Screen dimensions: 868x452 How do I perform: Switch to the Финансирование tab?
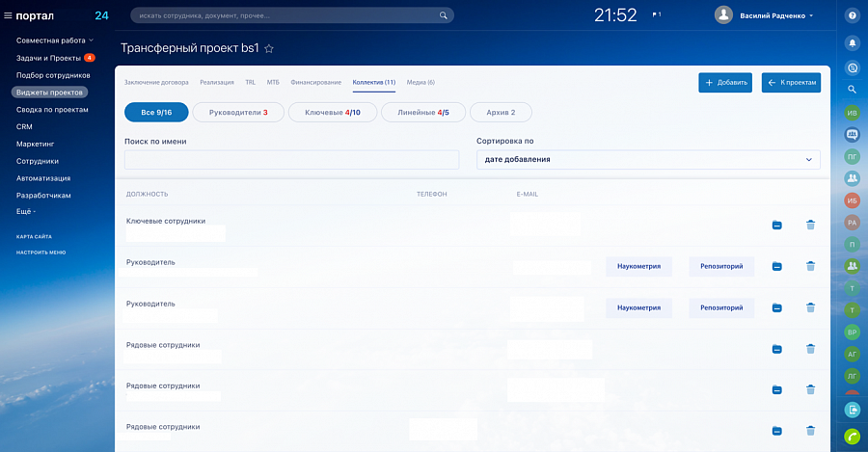click(x=316, y=83)
